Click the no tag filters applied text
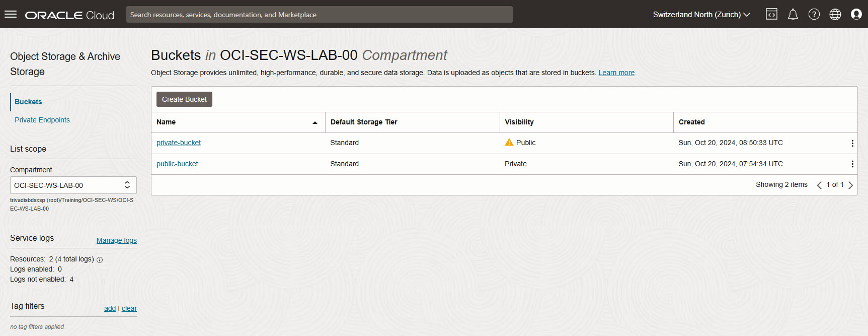This screenshot has width=868, height=336. (x=37, y=327)
